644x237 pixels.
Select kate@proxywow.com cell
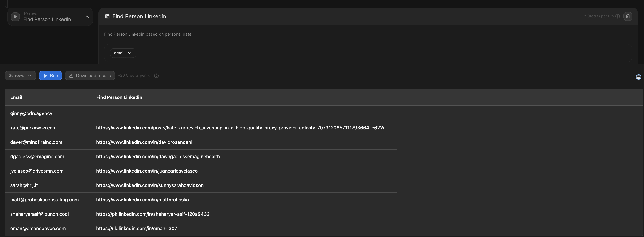pyautogui.click(x=48, y=128)
